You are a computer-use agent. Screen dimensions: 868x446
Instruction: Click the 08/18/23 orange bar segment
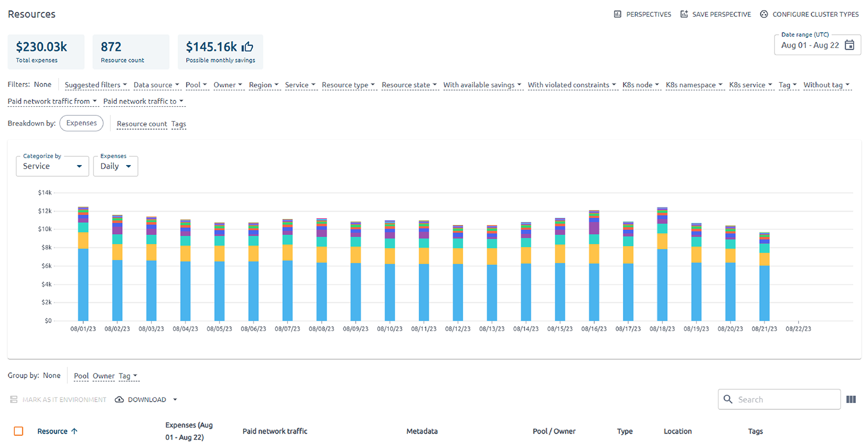point(662,241)
